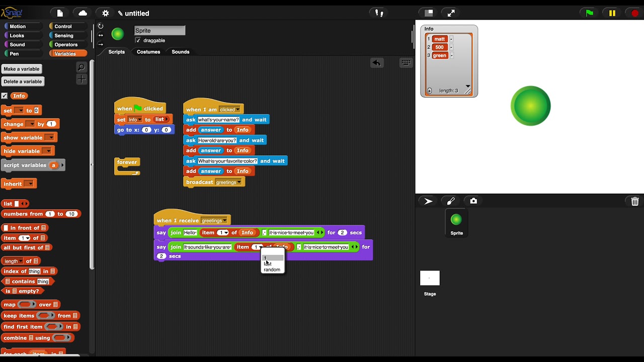Open the project file menu icon
This screenshot has width=644, height=362.
pos(60,13)
